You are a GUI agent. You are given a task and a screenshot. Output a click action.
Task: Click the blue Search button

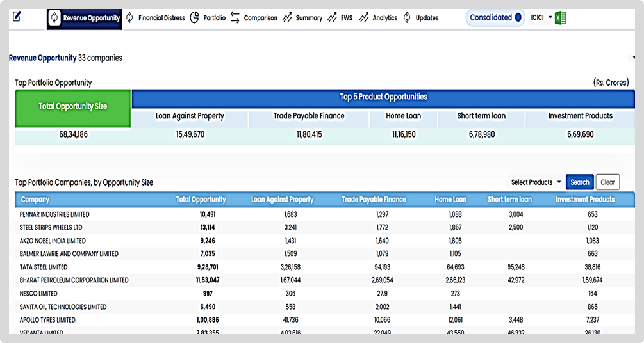tap(579, 182)
